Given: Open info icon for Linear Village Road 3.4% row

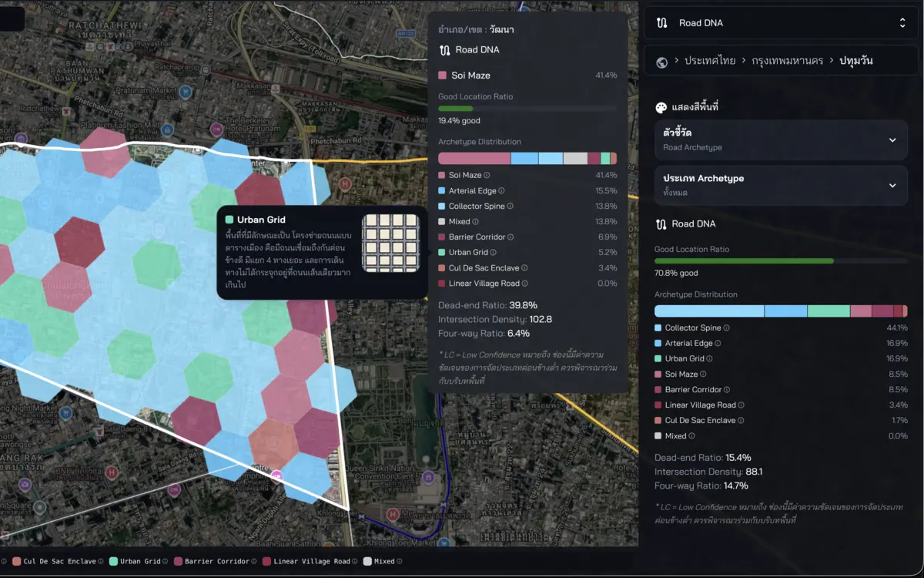Looking at the screenshot, I should click(742, 405).
